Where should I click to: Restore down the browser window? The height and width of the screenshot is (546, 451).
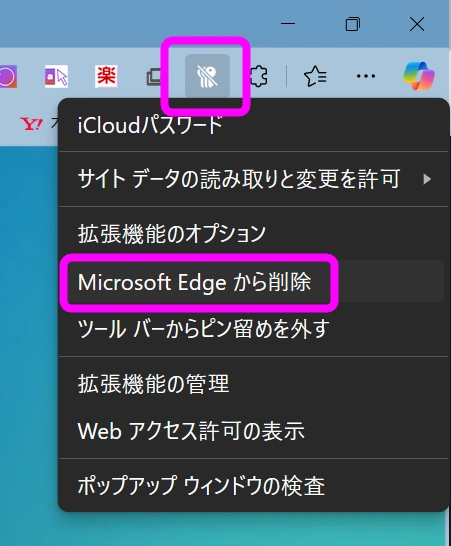tap(352, 24)
